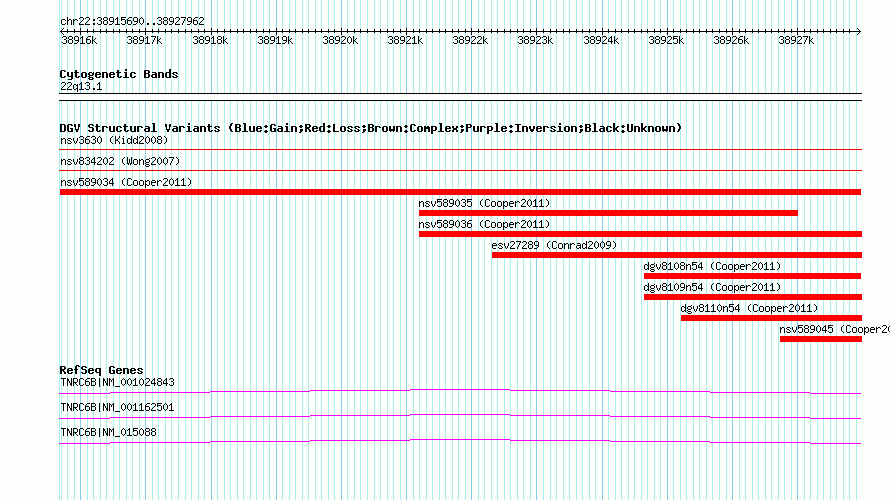
Task: Click the red dgv8108n54 loss bar
Action: 753,276
